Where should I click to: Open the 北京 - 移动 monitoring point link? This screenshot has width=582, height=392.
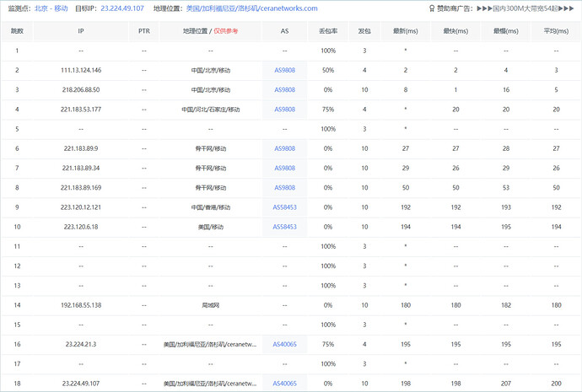[51, 8]
